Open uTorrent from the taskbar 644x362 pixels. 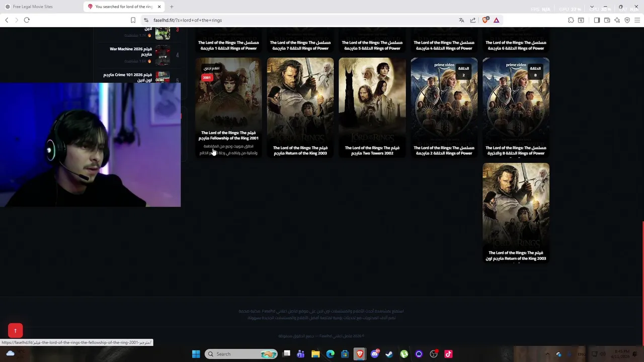404,354
